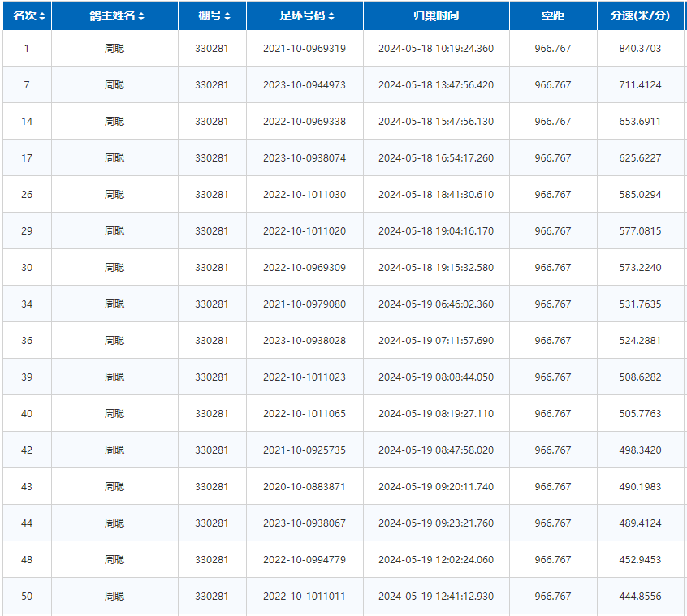Select return time 2024-05-19 08:47:58.020

436,450
